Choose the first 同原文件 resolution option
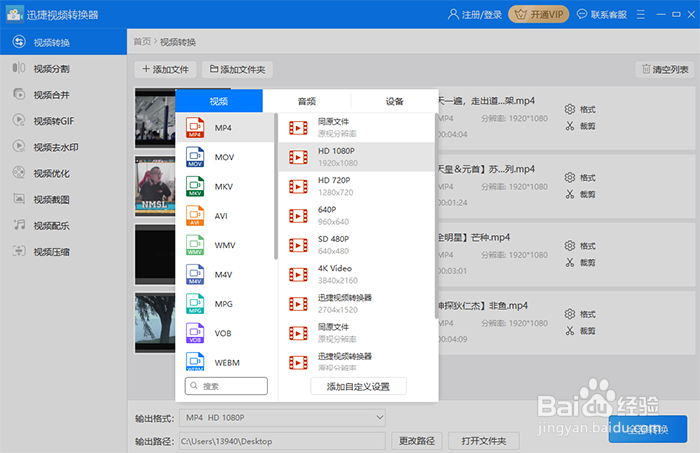 coord(356,128)
